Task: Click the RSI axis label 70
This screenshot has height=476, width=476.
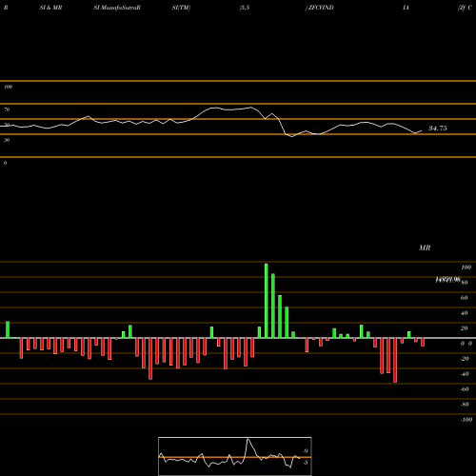Action: (x=7, y=109)
